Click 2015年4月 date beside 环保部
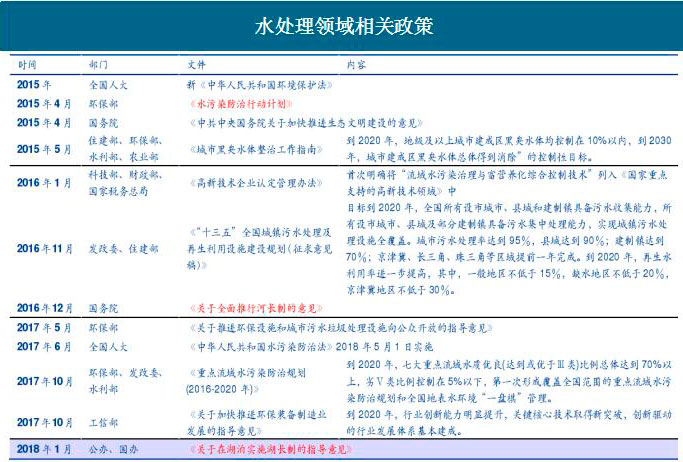 pos(44,104)
